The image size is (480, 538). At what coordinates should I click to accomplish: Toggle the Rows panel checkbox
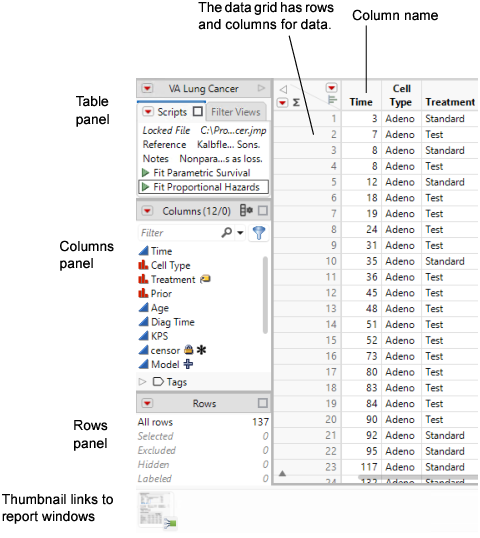262,403
